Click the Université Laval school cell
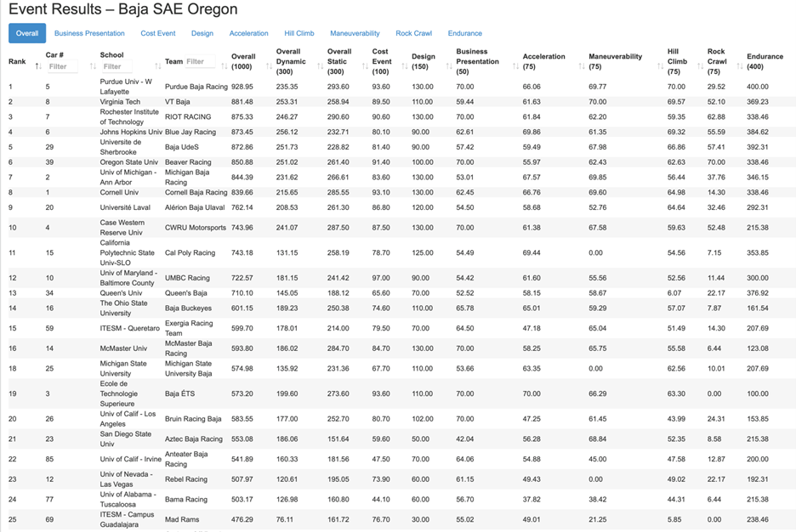796x532 pixels. tap(125, 207)
